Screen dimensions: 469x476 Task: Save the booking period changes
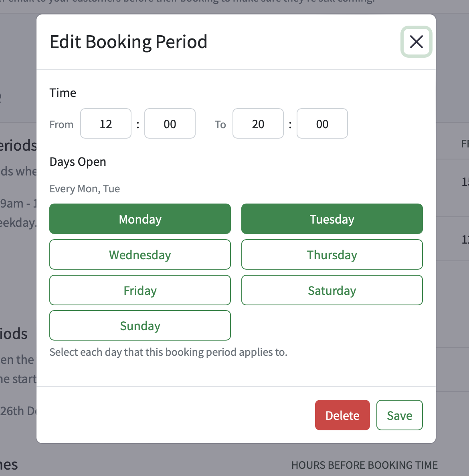(x=399, y=415)
